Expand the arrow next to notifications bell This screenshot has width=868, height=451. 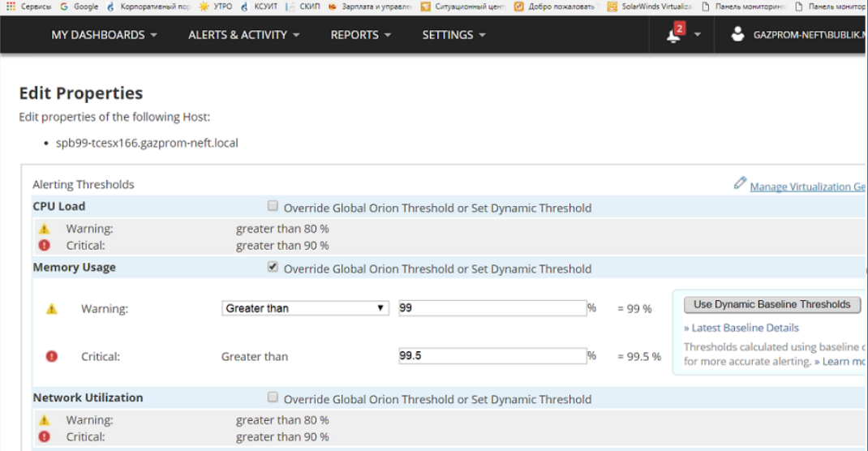pos(698,34)
